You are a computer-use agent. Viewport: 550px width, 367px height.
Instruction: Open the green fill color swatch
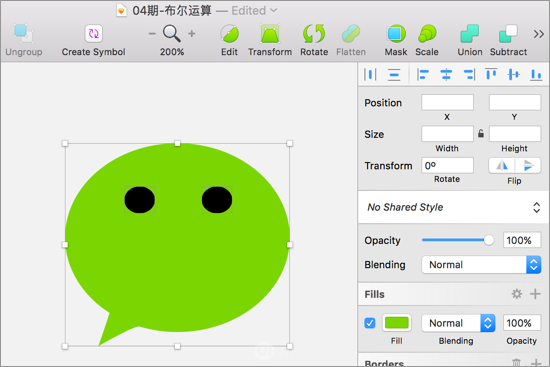pyautogui.click(x=396, y=323)
